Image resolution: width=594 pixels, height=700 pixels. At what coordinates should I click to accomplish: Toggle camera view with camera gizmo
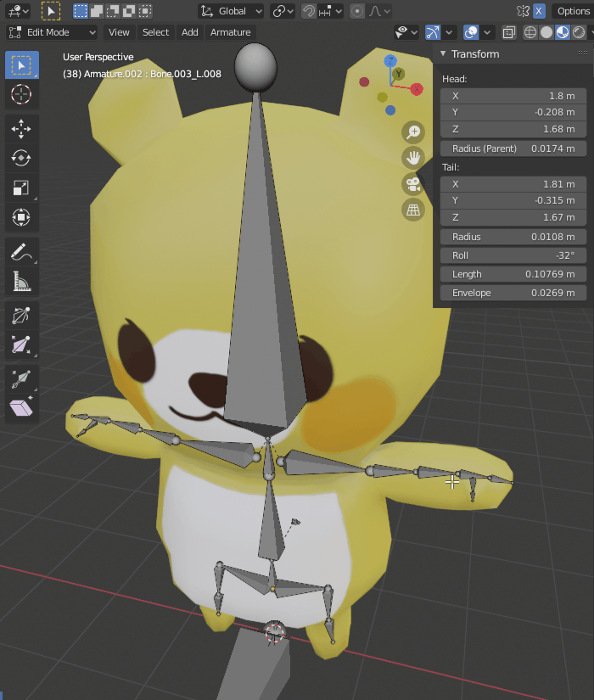[413, 184]
